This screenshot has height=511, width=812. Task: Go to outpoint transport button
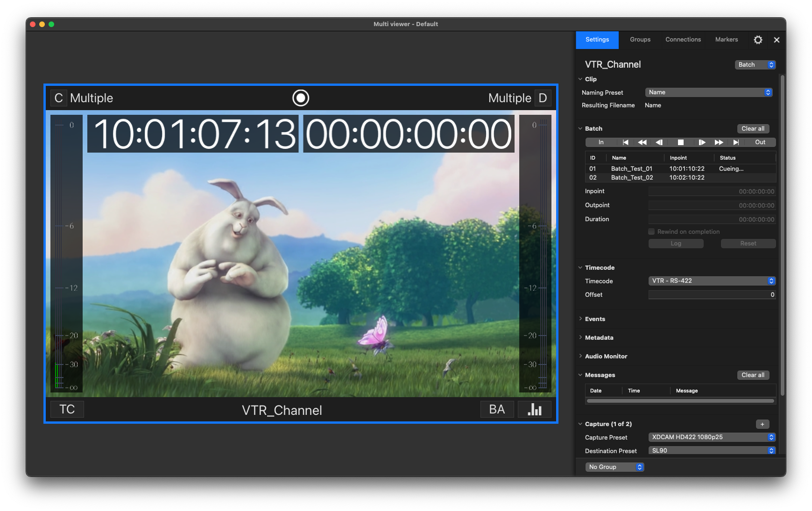click(736, 142)
